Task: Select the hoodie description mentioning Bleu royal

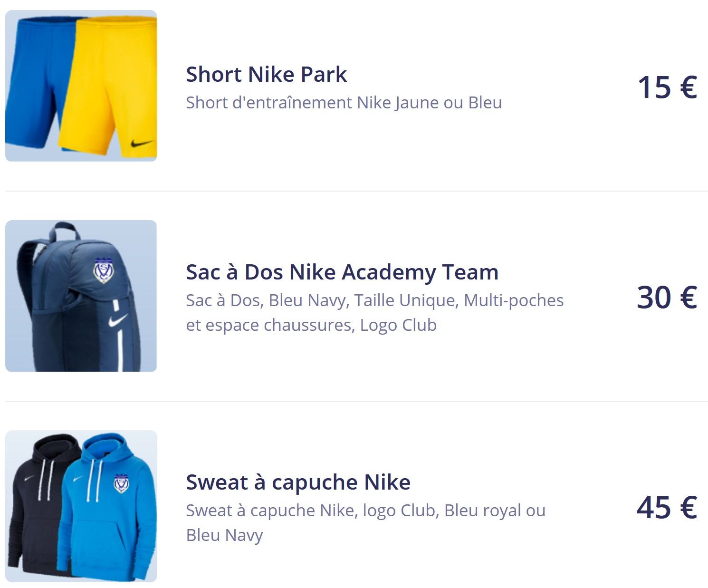Action: coord(365,522)
